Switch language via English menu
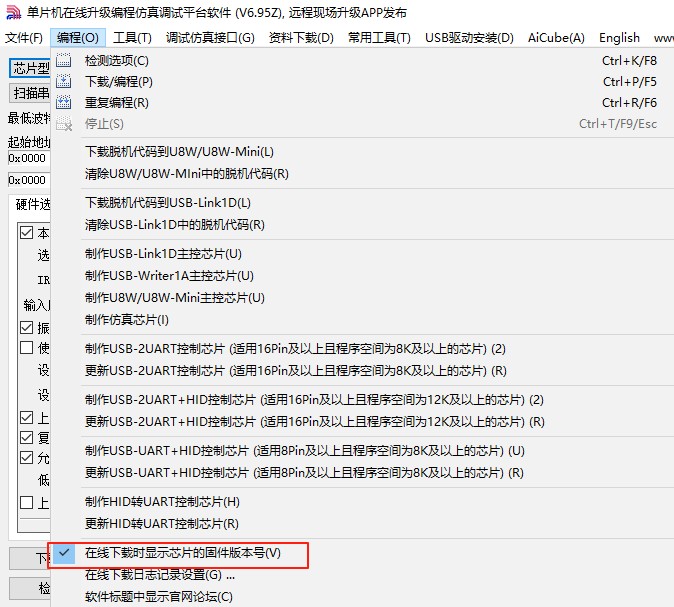 tap(619, 38)
